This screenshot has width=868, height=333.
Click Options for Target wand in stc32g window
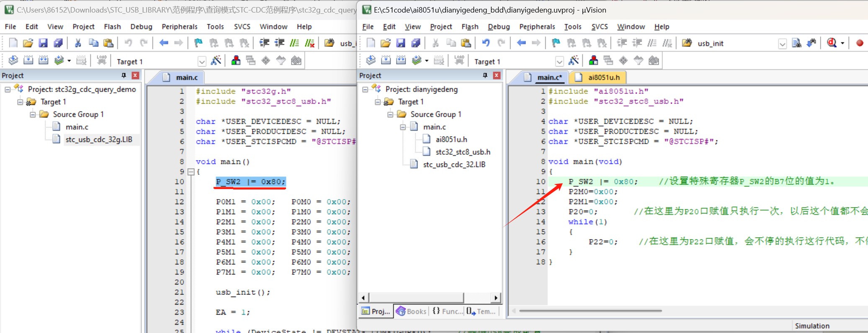pos(216,61)
